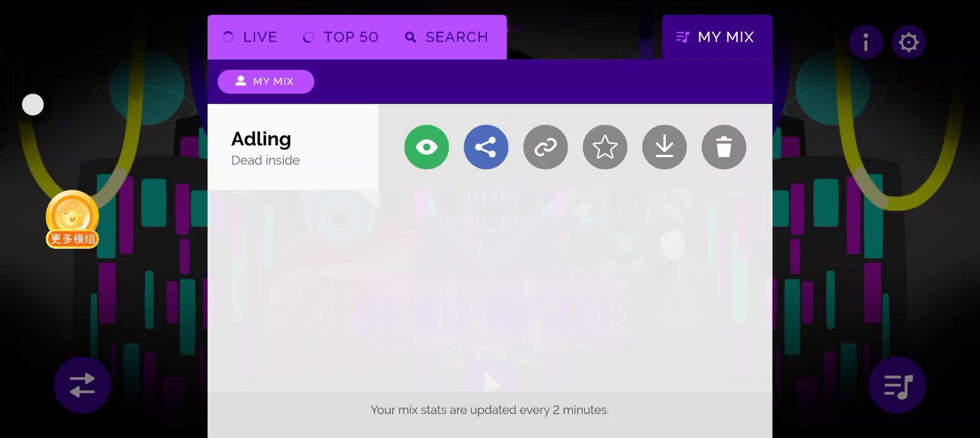Open the info icon
This screenshot has height=438, width=980.
[x=866, y=42]
